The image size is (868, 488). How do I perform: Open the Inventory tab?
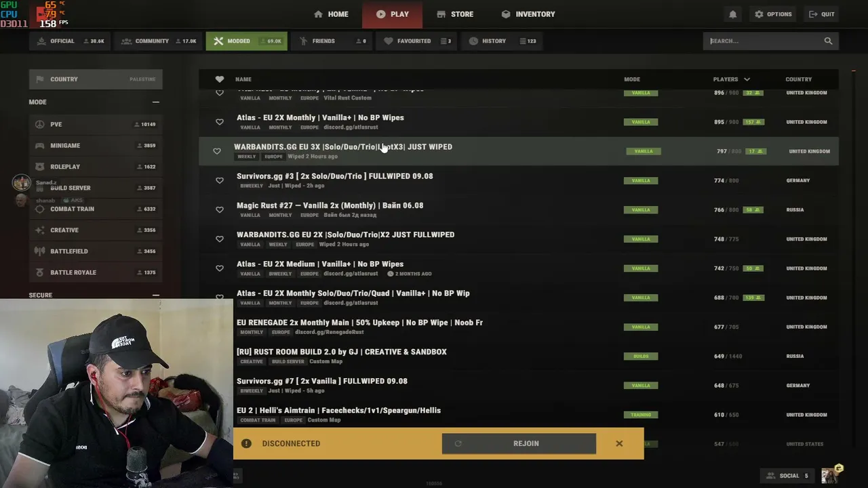[528, 14]
